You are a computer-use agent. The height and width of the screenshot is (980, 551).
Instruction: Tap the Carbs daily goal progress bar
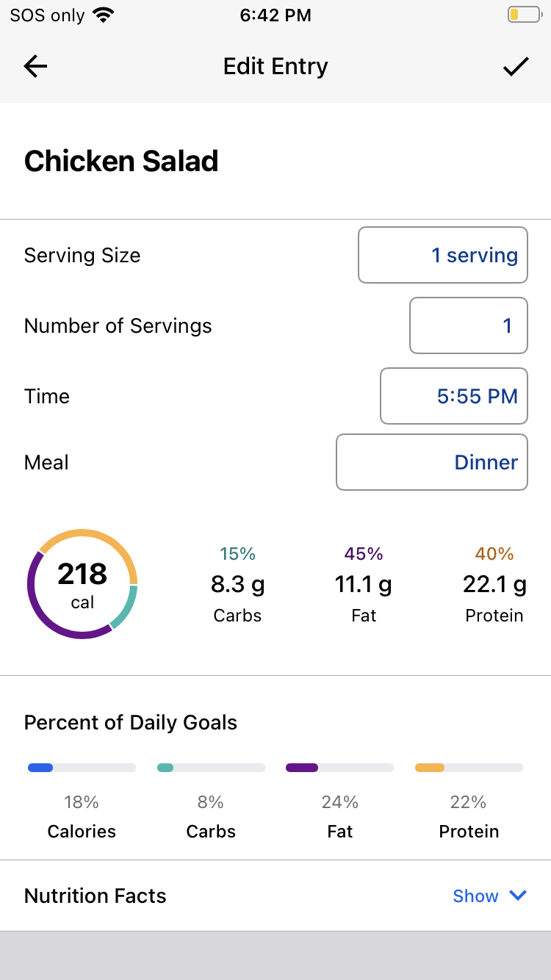pyautogui.click(x=211, y=768)
